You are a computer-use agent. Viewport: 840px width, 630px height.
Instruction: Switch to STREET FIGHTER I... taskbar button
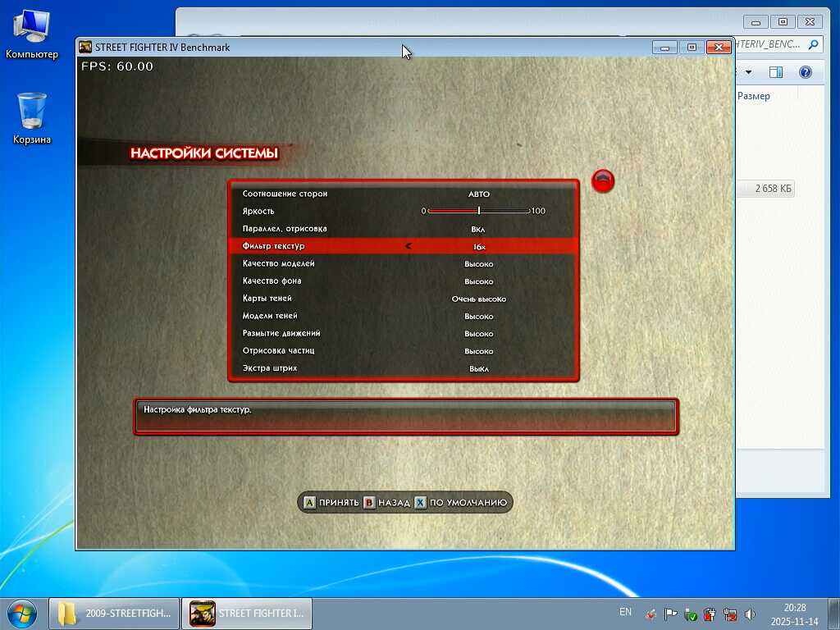(247, 614)
